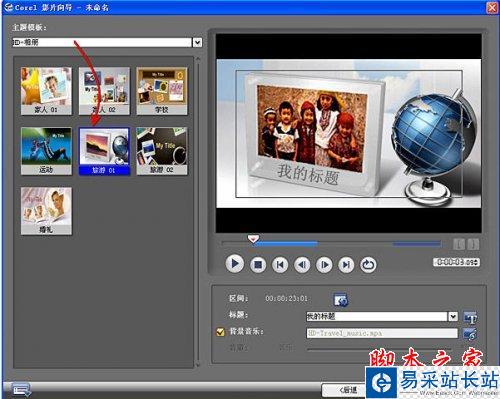Image resolution: width=500 pixels, height=399 pixels.
Task: Click the volume balance slider
Action: [379, 349]
